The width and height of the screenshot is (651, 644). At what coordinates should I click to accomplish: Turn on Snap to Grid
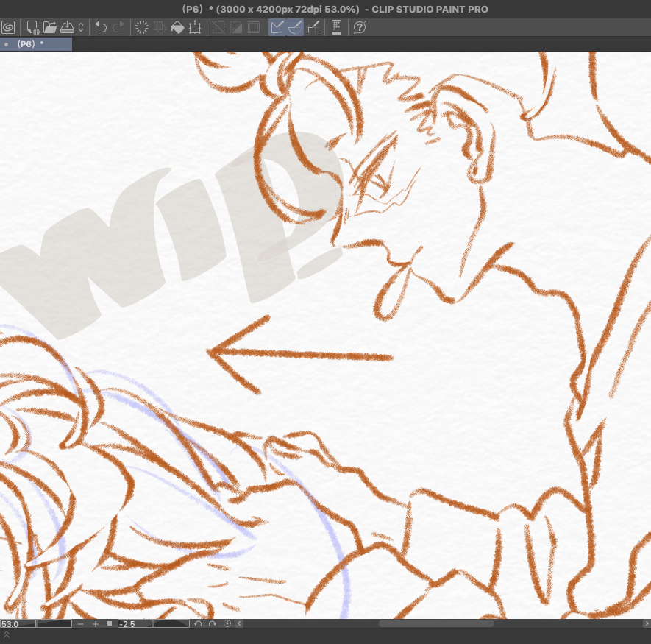click(313, 27)
